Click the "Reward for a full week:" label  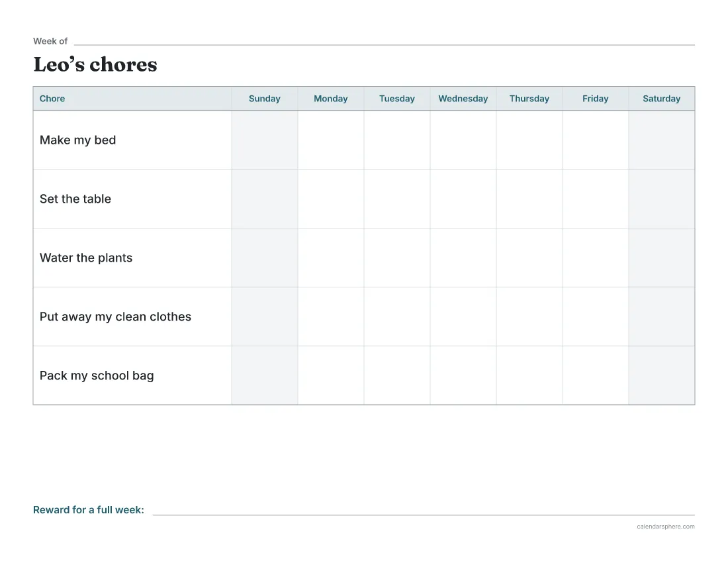click(89, 509)
